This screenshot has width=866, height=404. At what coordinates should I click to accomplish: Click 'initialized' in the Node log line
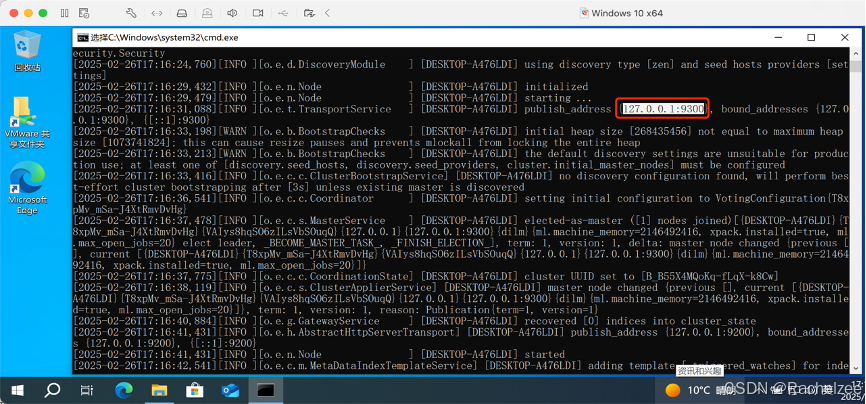[556, 87]
